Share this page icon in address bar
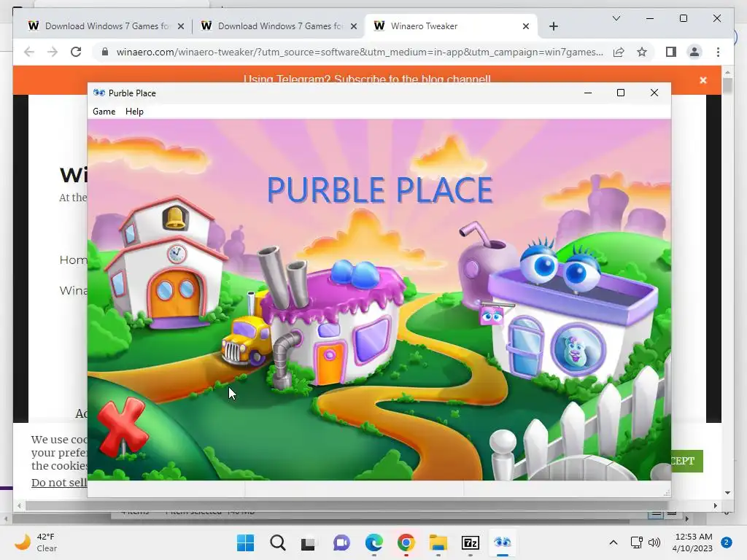The width and height of the screenshot is (747, 560). pos(619,52)
